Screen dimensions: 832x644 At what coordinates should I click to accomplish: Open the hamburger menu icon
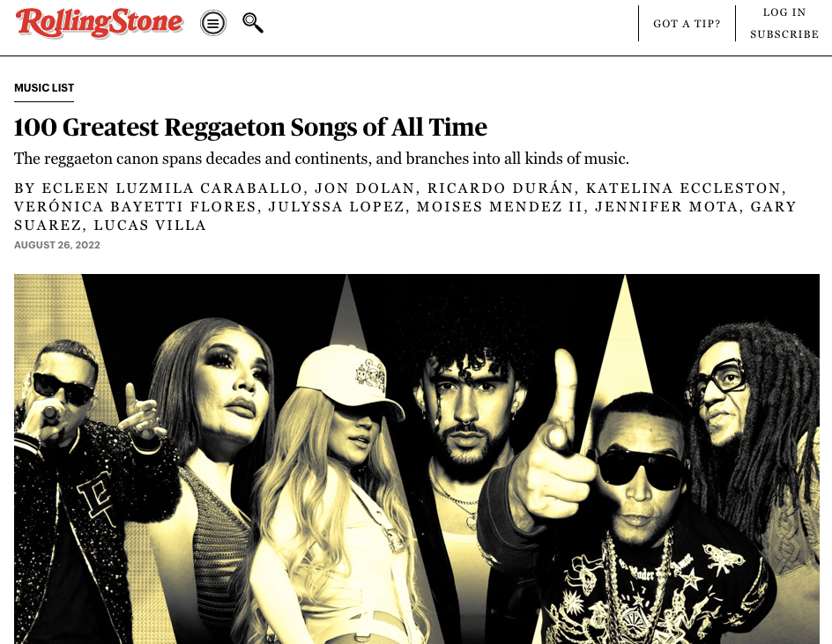tap(212, 23)
